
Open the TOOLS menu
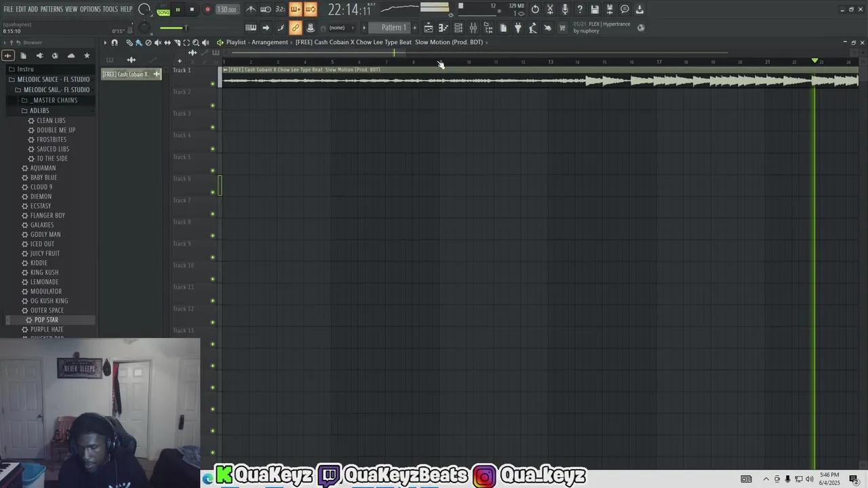click(110, 9)
